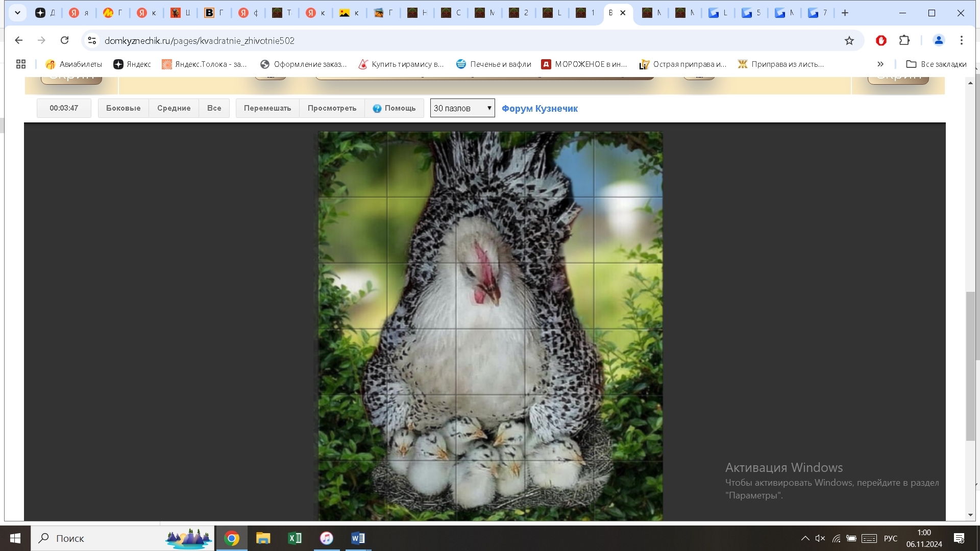Show hidden system tray icons
980x551 pixels.
coord(805,538)
